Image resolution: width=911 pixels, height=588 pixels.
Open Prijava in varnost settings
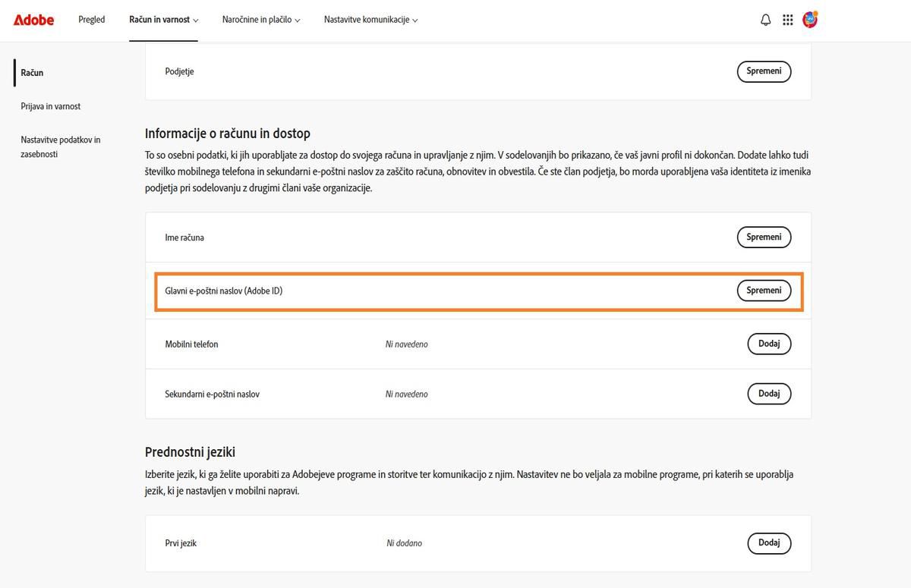[51, 106]
